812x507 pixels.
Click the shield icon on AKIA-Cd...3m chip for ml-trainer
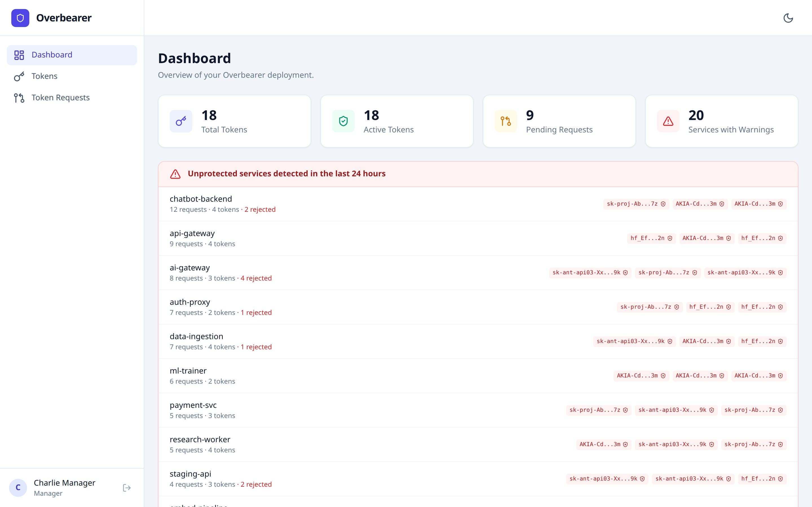coord(664,376)
